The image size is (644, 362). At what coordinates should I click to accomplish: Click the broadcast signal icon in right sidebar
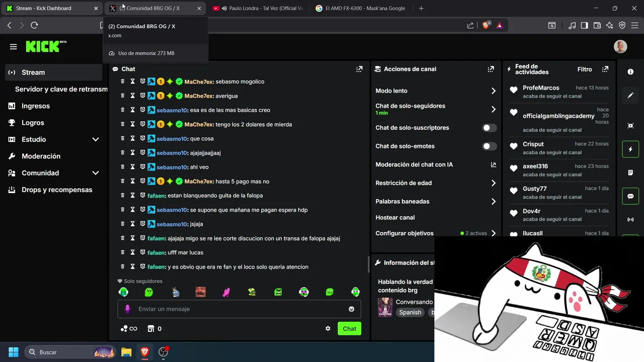point(630,220)
